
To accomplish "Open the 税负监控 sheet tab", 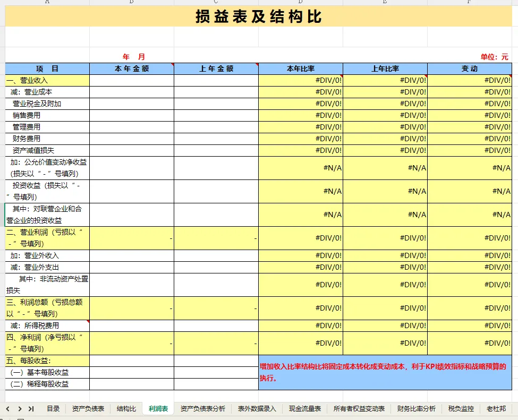I will pos(461,409).
